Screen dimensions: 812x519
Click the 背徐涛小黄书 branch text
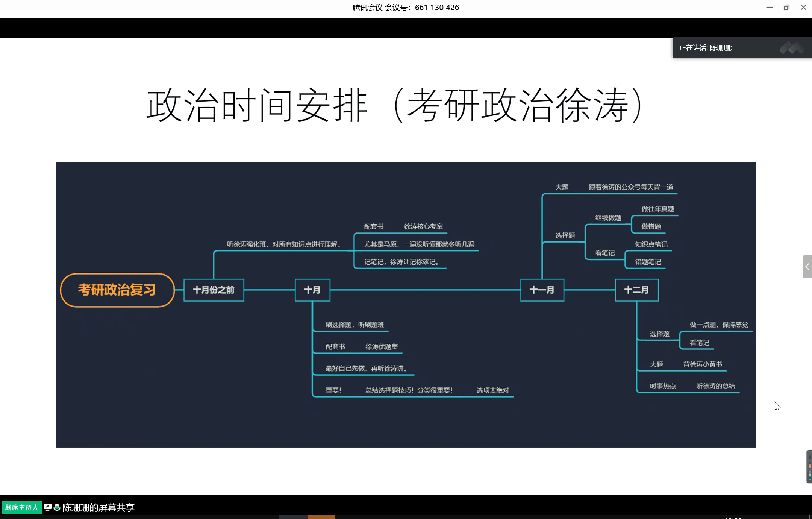(702, 364)
